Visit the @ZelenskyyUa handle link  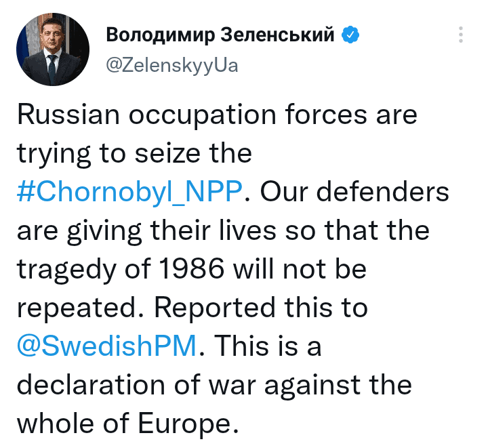(x=172, y=66)
